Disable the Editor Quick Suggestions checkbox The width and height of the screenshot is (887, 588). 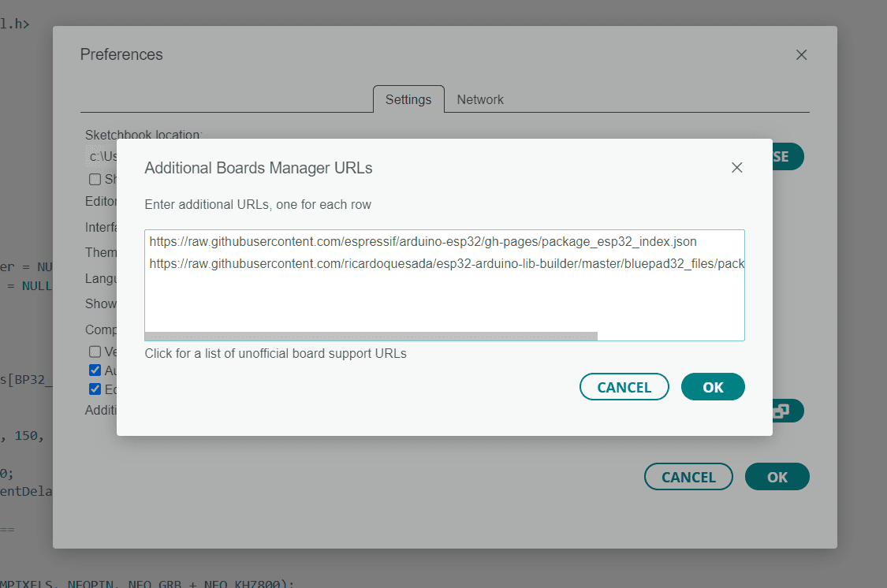coord(95,389)
